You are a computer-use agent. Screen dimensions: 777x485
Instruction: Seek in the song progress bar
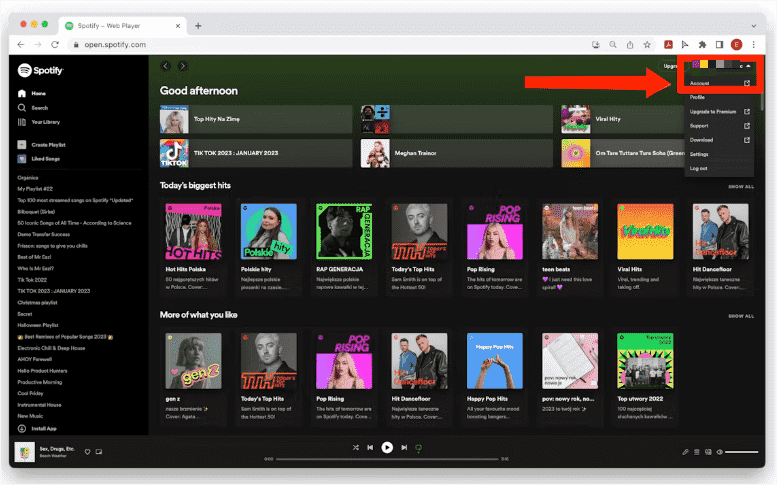387,459
